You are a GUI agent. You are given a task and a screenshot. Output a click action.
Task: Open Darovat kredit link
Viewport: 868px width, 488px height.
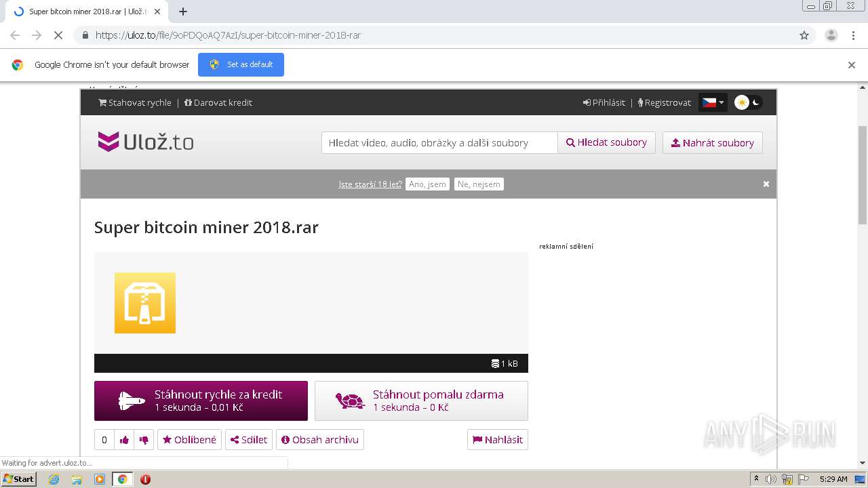pyautogui.click(x=218, y=102)
